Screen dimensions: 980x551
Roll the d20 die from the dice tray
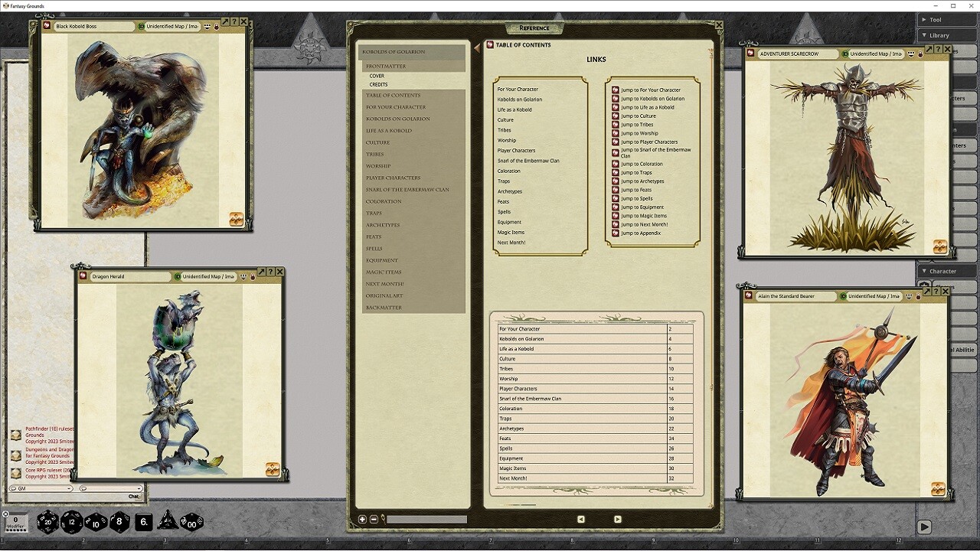point(48,522)
